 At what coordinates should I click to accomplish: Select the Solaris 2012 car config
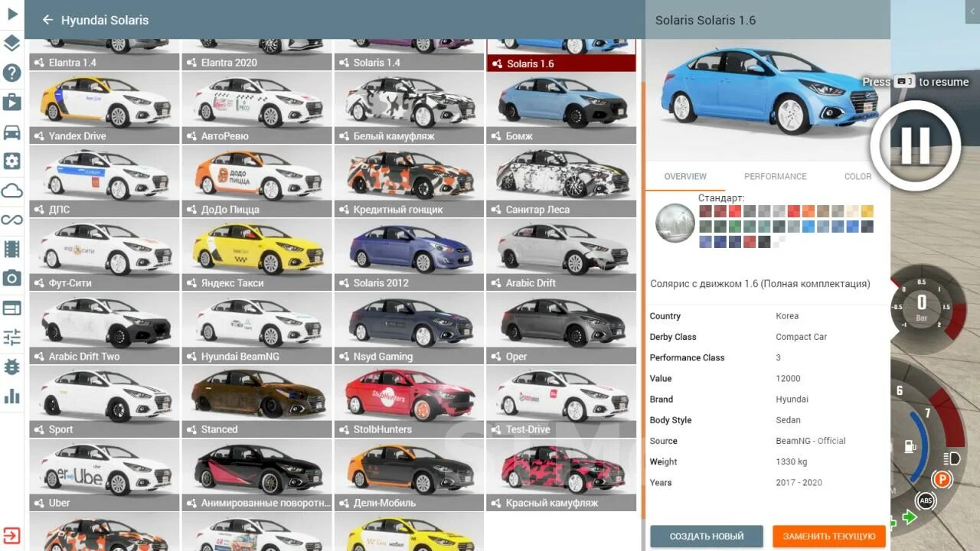[x=409, y=255]
